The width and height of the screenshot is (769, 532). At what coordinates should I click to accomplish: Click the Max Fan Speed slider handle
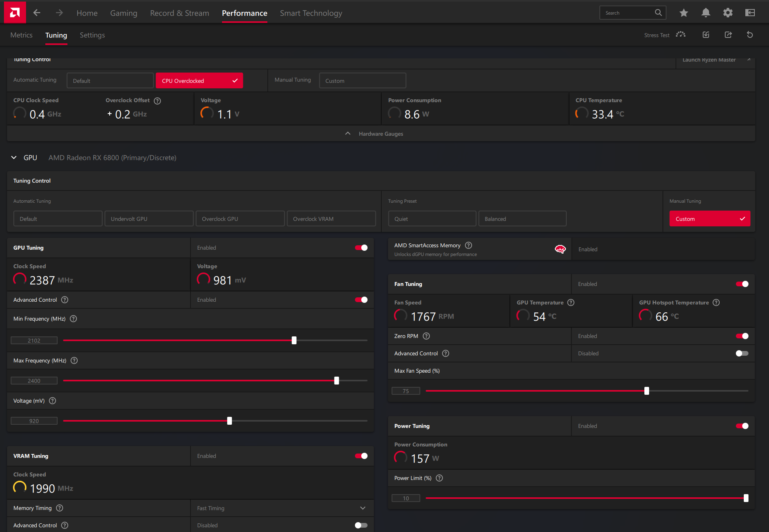pos(646,391)
